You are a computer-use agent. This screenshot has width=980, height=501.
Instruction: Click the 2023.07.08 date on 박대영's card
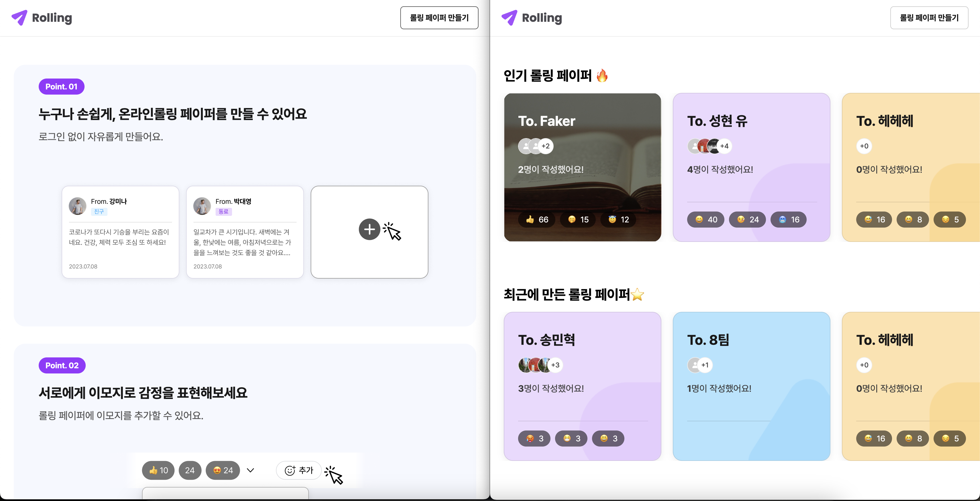tap(208, 266)
